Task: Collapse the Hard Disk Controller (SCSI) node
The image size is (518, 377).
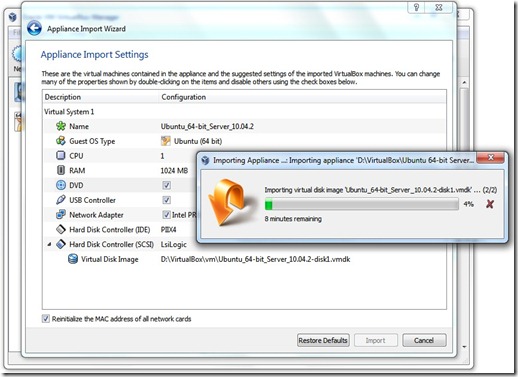Action: coord(49,244)
